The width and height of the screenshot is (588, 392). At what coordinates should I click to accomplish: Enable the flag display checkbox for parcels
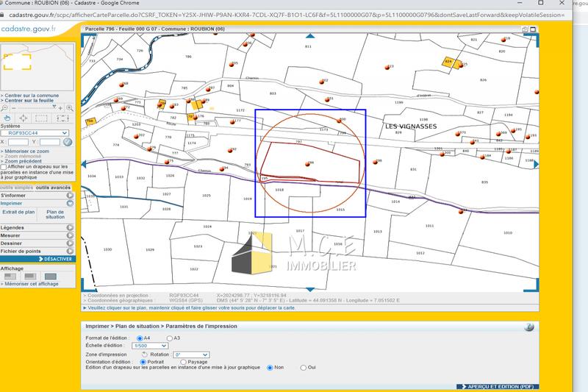click(x=4, y=167)
